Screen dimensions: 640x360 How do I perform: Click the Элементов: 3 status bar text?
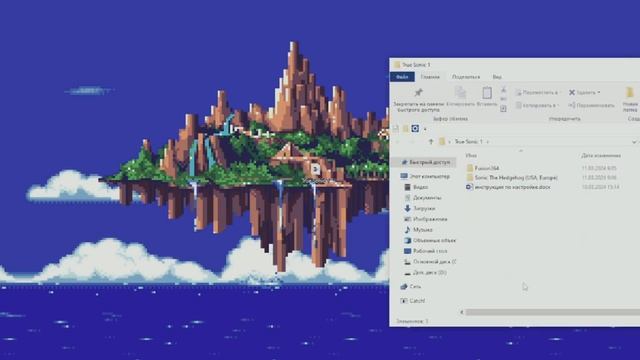tap(412, 321)
